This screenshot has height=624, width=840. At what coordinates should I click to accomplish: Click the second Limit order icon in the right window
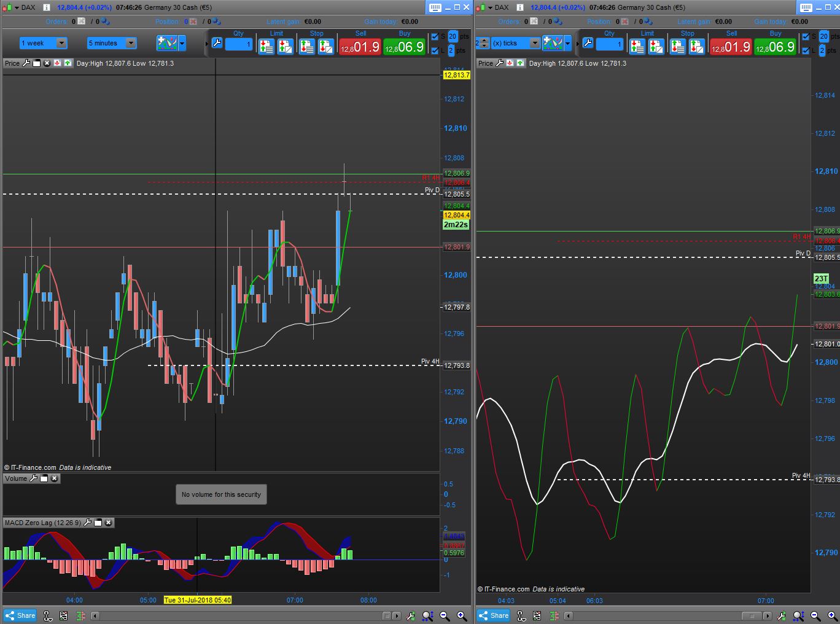point(656,46)
